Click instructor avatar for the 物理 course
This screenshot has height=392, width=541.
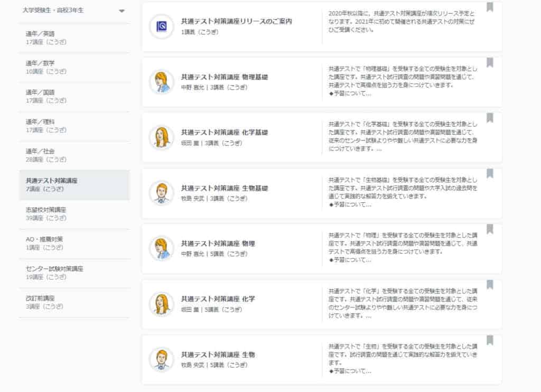[161, 248]
